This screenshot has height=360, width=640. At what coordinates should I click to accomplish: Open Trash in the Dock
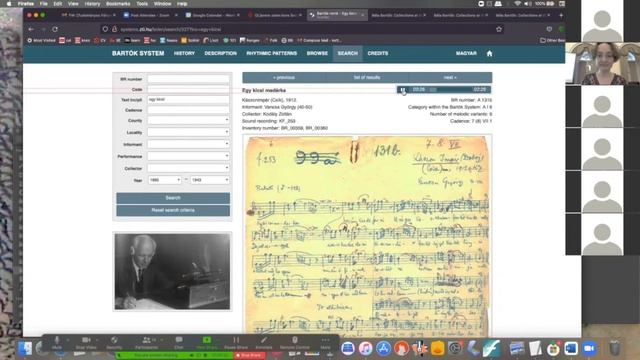(615, 349)
